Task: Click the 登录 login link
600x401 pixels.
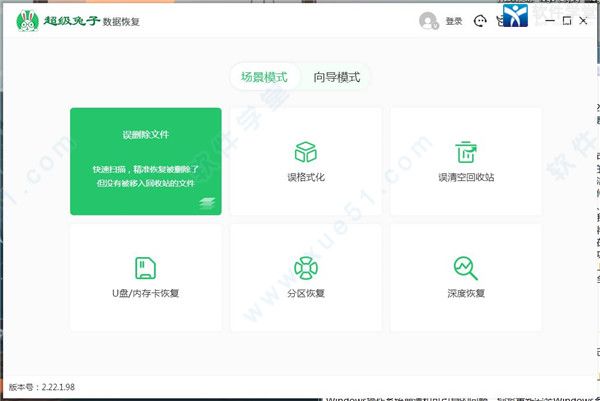Action: (x=454, y=21)
